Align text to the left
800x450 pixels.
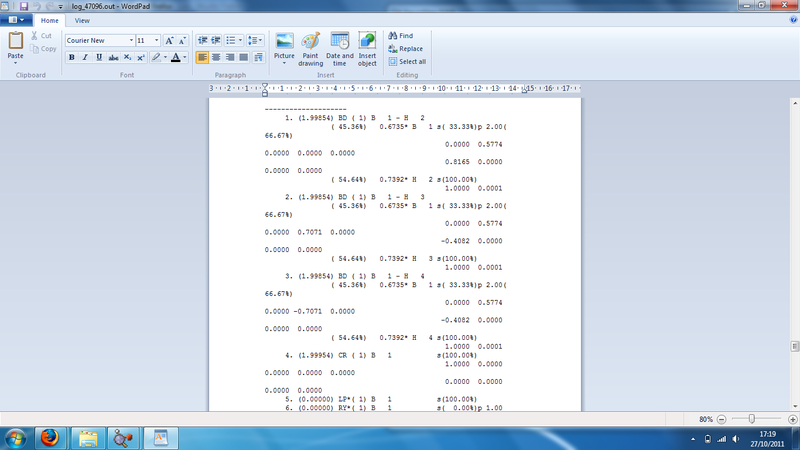click(203, 57)
